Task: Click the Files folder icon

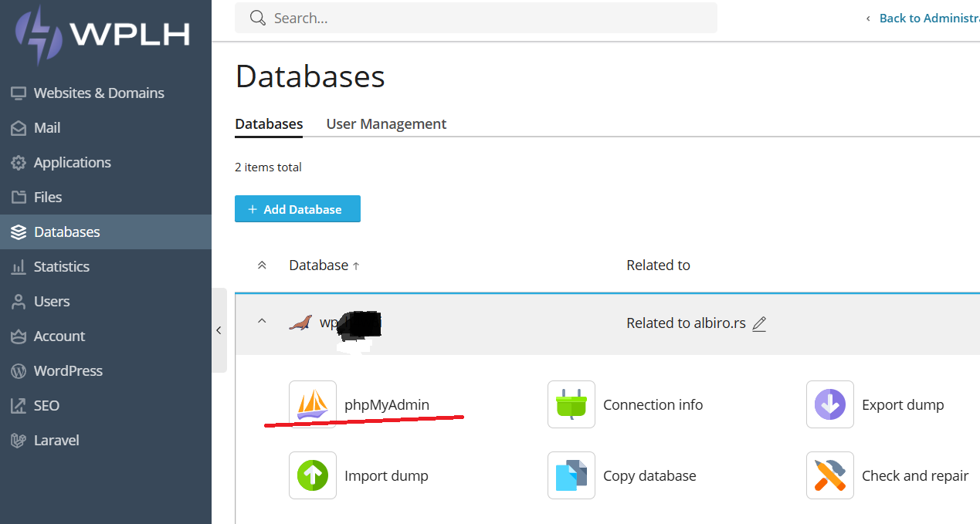Action: (x=19, y=198)
